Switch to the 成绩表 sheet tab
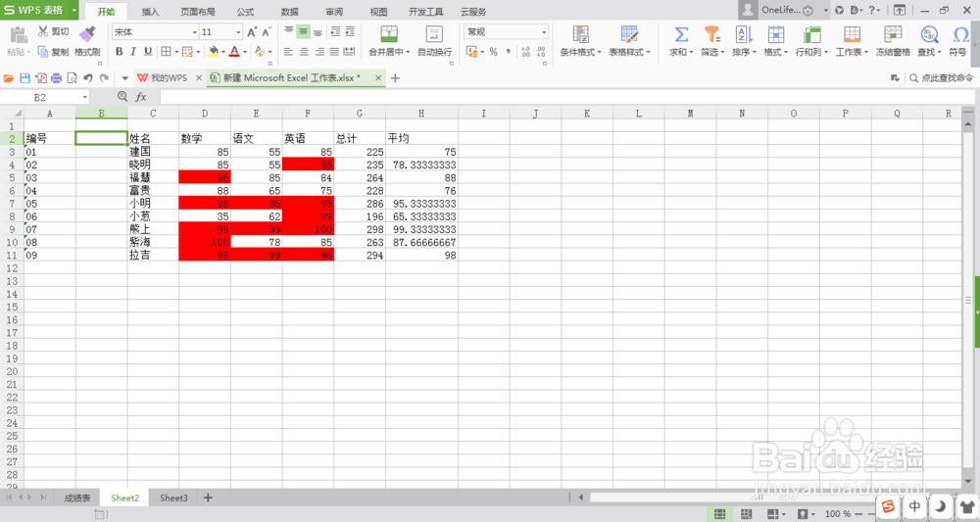 click(77, 498)
